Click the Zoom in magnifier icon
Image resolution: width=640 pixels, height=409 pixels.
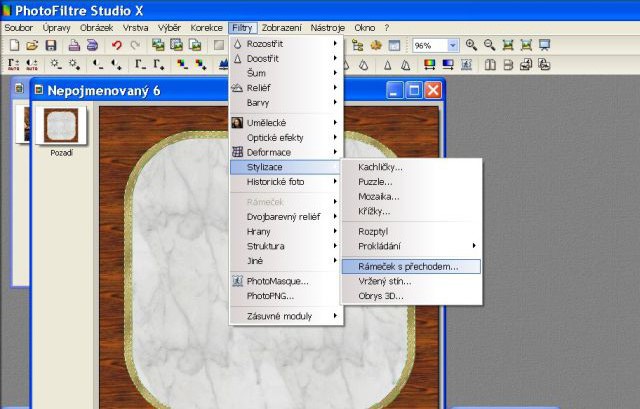coord(471,45)
